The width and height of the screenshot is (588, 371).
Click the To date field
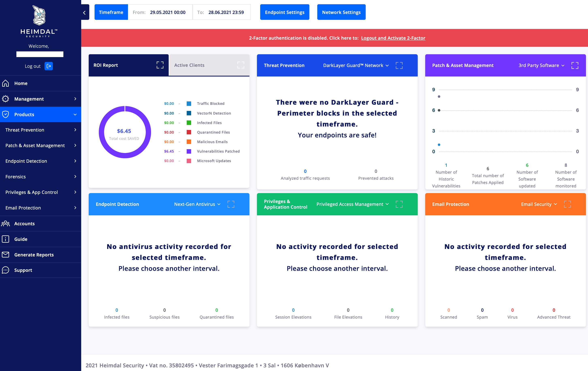coord(222,12)
